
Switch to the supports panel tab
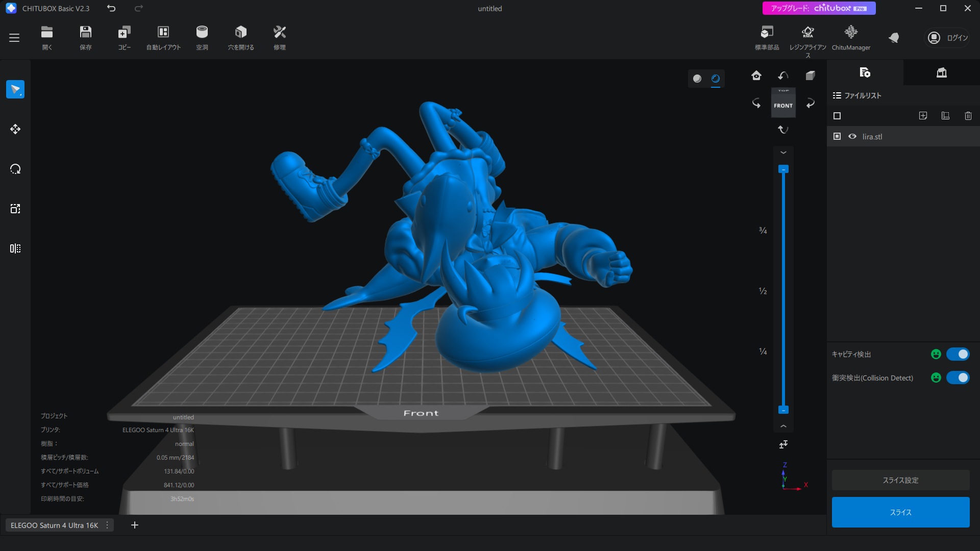pyautogui.click(x=942, y=72)
